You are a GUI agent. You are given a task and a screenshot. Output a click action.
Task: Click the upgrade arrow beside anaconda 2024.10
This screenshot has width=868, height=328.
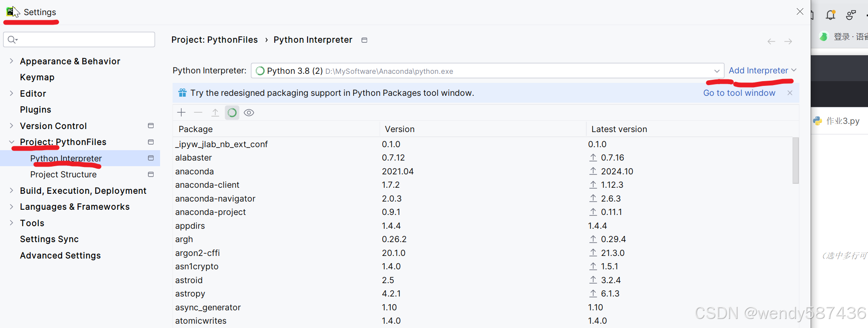coord(593,171)
